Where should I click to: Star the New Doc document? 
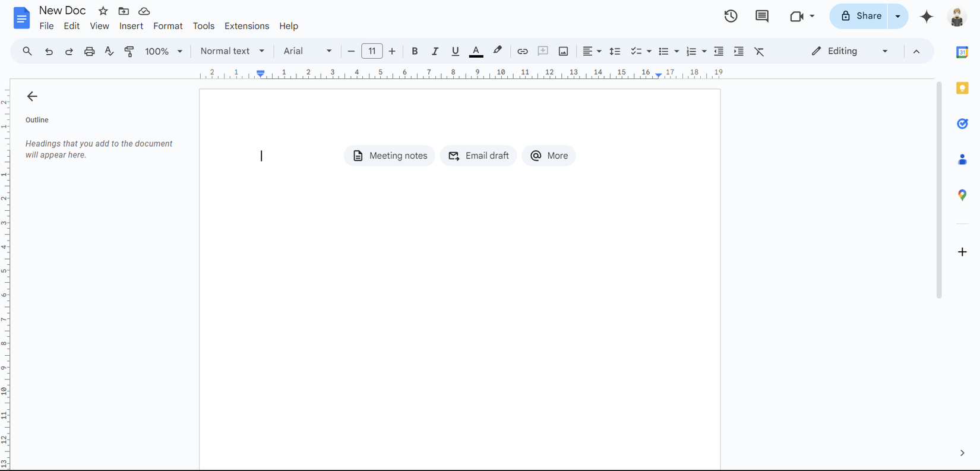103,11
